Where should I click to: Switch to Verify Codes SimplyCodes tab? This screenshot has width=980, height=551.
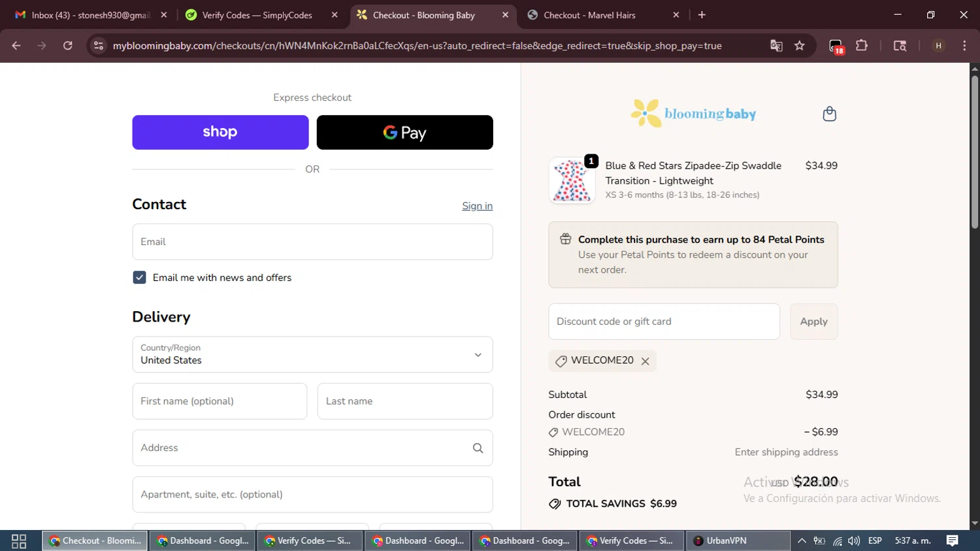tap(258, 15)
